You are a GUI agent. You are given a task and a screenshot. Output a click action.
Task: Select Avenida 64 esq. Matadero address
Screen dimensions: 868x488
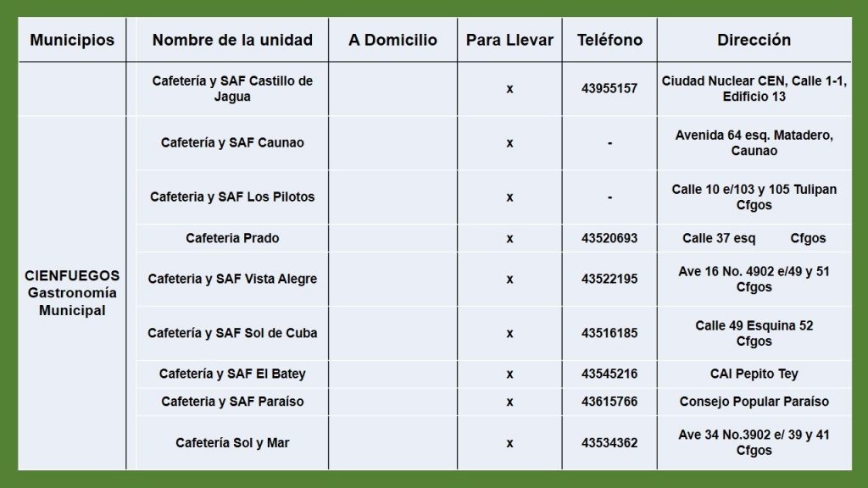click(754, 142)
